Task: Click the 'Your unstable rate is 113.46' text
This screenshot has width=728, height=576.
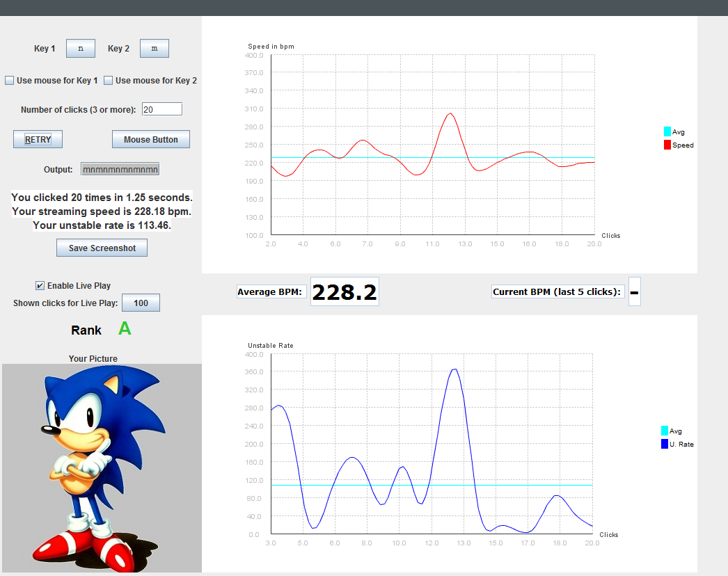Action: click(102, 225)
